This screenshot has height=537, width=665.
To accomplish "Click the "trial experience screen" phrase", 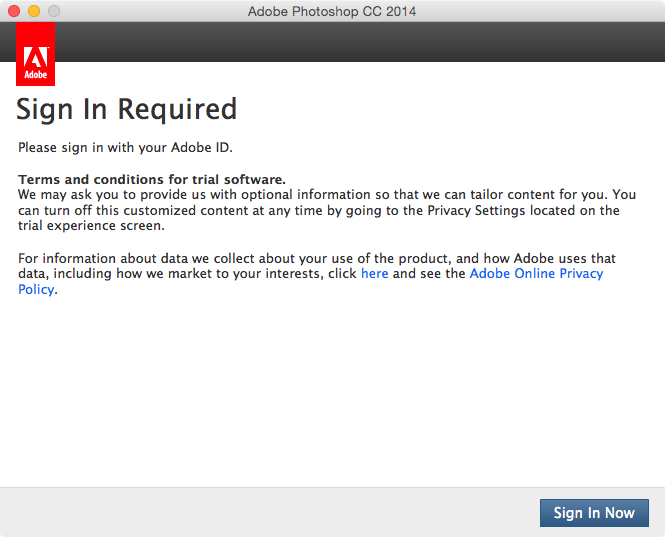I will [91, 226].
